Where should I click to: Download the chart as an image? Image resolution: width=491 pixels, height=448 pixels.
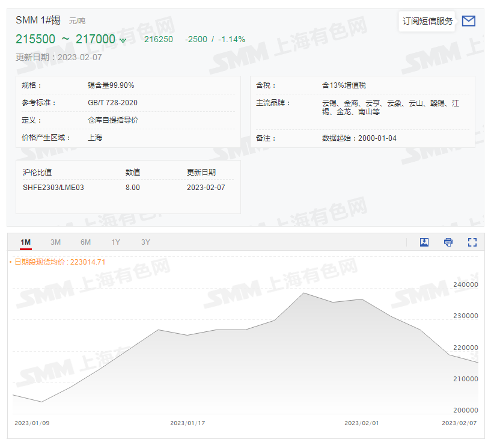tap(424, 242)
